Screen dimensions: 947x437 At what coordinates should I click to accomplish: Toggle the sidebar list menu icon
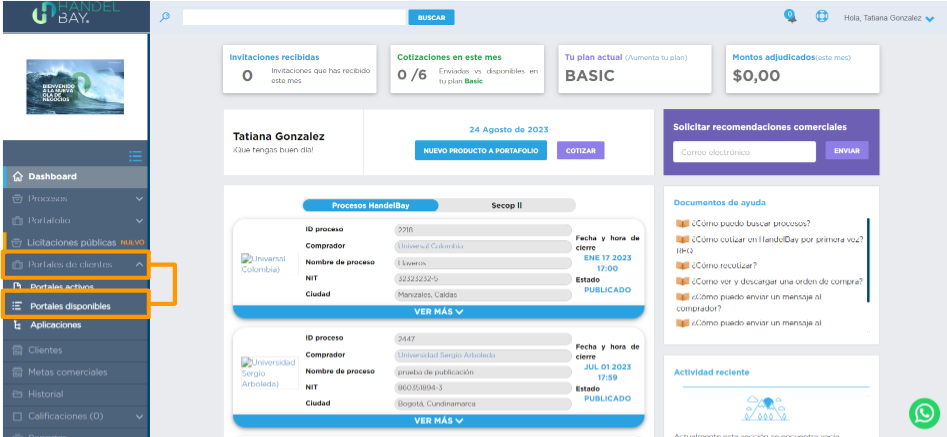pyautogui.click(x=135, y=156)
